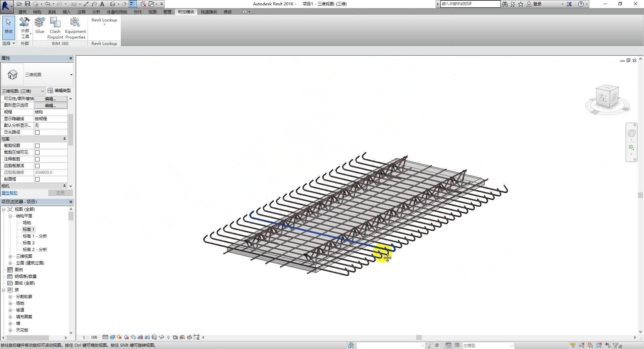The width and height of the screenshot is (644, 349).
Task: Select 标高 2 in project browser
Action: (x=29, y=243)
